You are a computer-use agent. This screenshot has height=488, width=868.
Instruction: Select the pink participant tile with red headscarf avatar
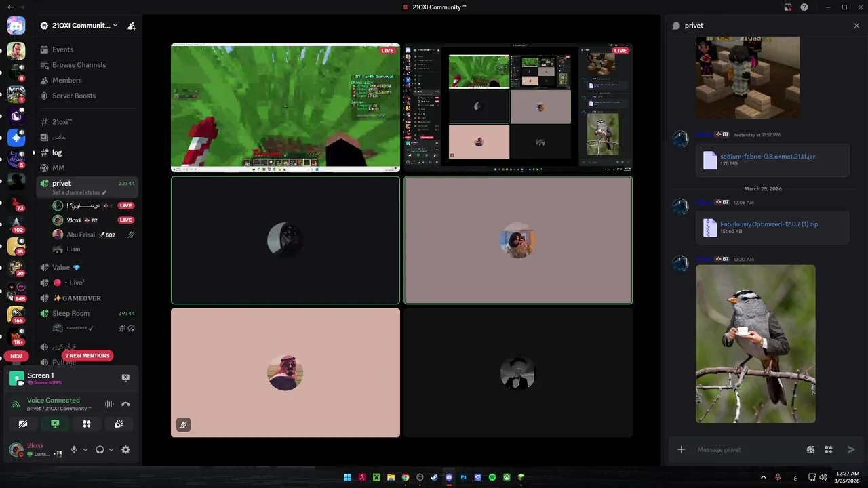pos(285,373)
